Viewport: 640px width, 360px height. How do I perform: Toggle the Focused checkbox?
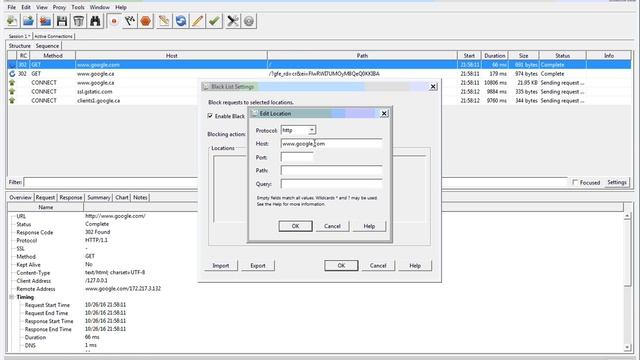(575, 182)
